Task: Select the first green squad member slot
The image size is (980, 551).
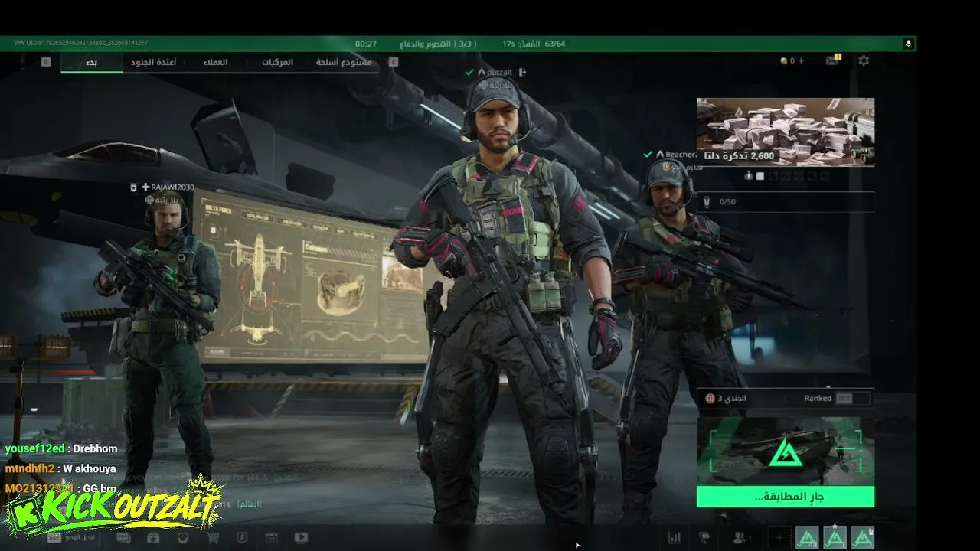Action: (x=807, y=538)
